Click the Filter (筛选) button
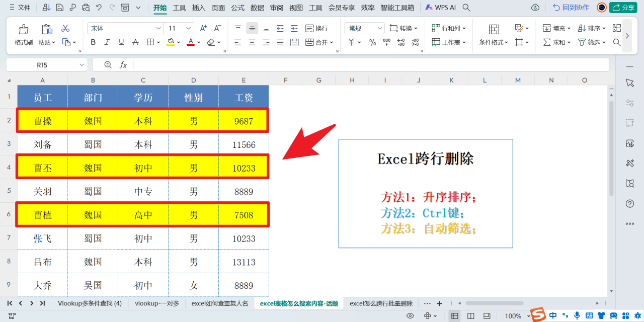 pyautogui.click(x=592, y=42)
